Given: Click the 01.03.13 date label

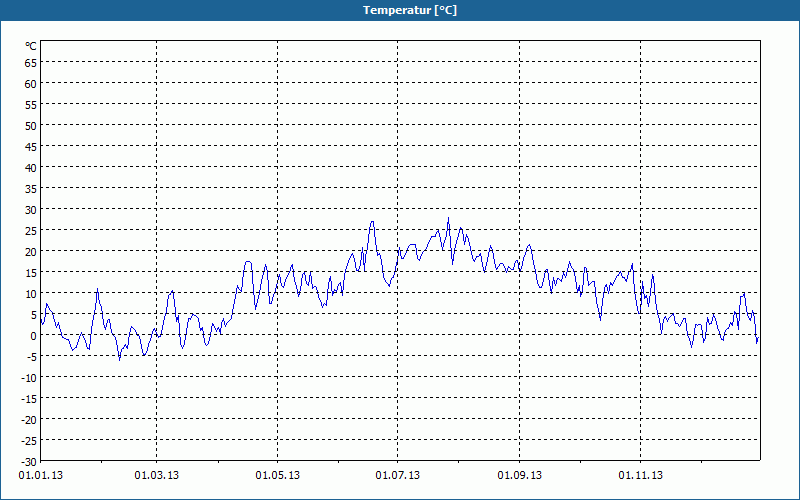Looking at the screenshot, I should (157, 476).
